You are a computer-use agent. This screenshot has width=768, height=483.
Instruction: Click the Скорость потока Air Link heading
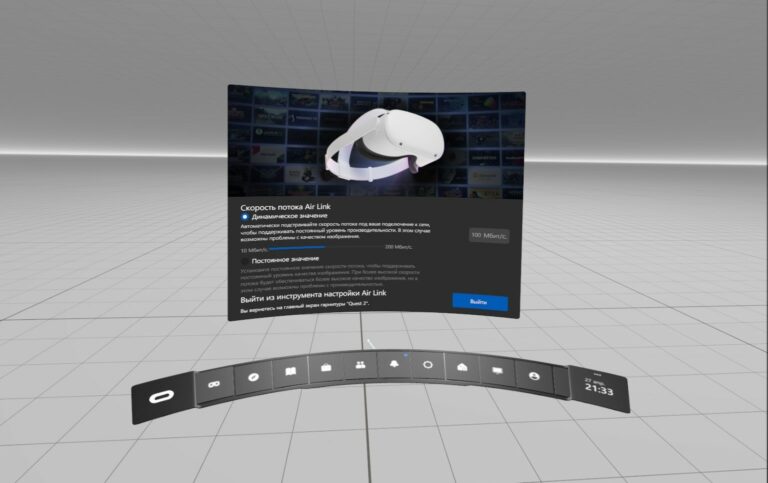point(285,207)
